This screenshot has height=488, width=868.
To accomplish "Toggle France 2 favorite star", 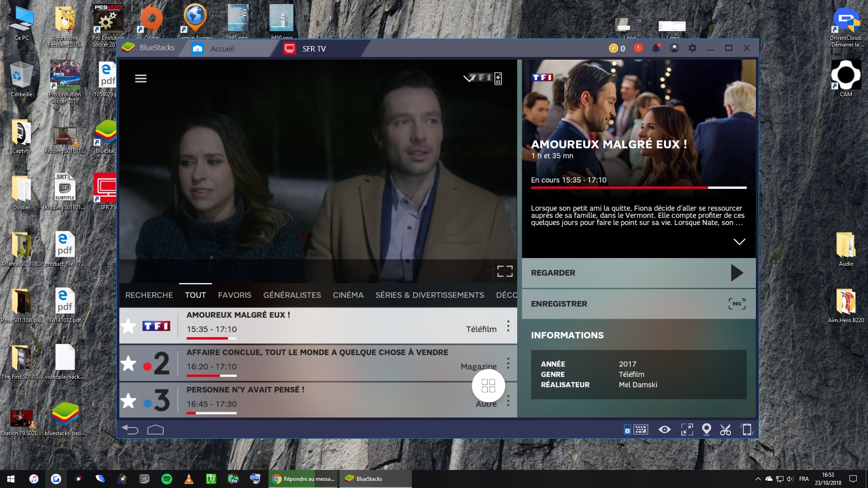I will pyautogui.click(x=129, y=363).
